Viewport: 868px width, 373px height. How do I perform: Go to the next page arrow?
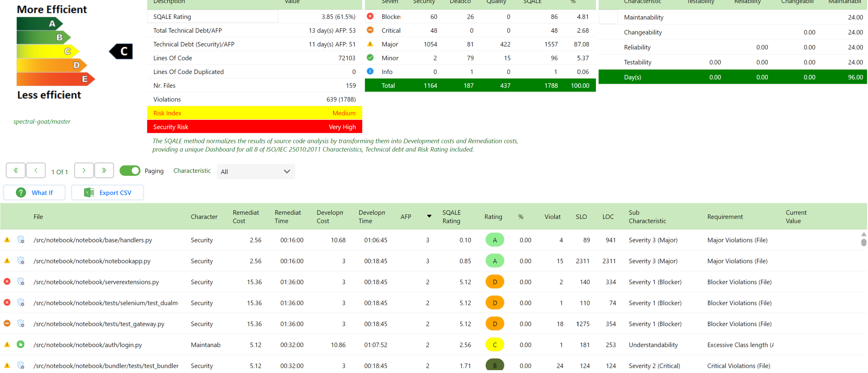point(84,171)
